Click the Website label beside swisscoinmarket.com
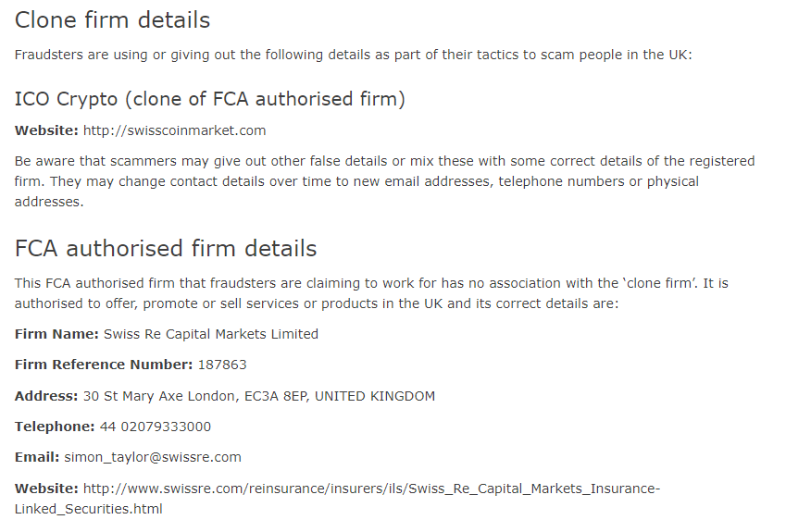 tap(46, 130)
